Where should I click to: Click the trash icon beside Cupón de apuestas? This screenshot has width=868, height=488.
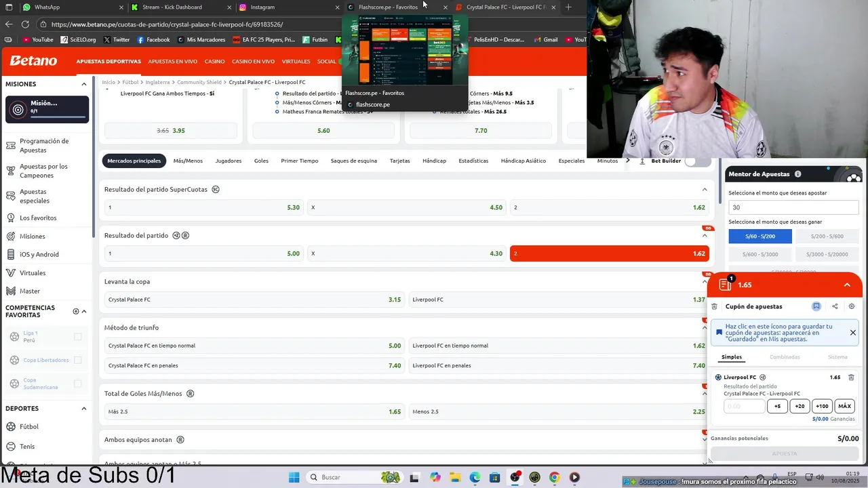point(714,306)
